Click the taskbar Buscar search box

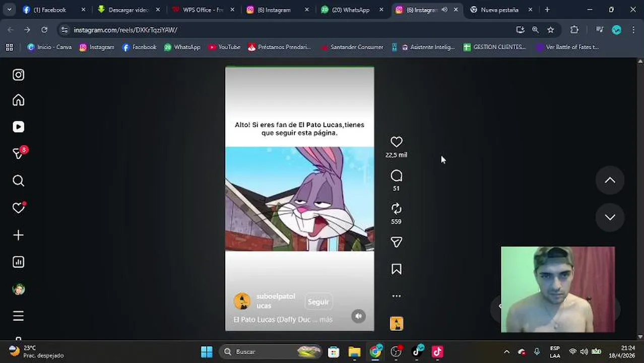pyautogui.click(x=270, y=351)
